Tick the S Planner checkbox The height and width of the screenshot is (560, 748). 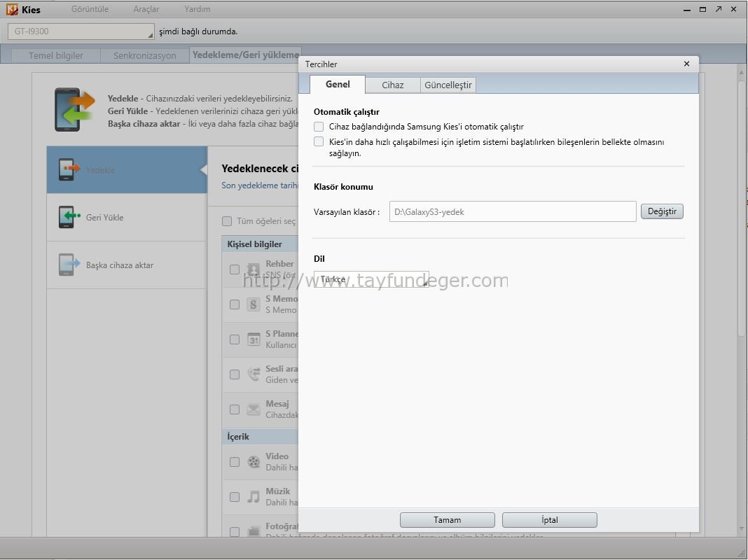[235, 339]
